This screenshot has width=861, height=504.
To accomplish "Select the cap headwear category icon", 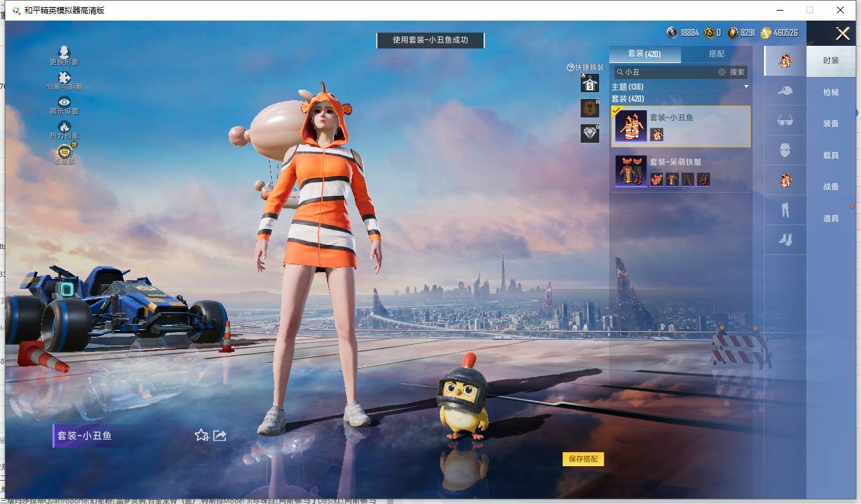I will coord(785,91).
